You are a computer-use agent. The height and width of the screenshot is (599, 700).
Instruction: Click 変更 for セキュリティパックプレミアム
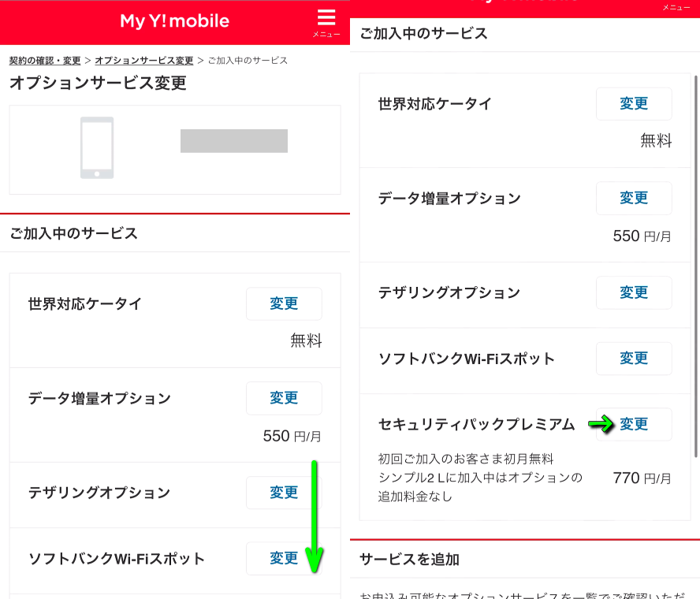point(634,424)
